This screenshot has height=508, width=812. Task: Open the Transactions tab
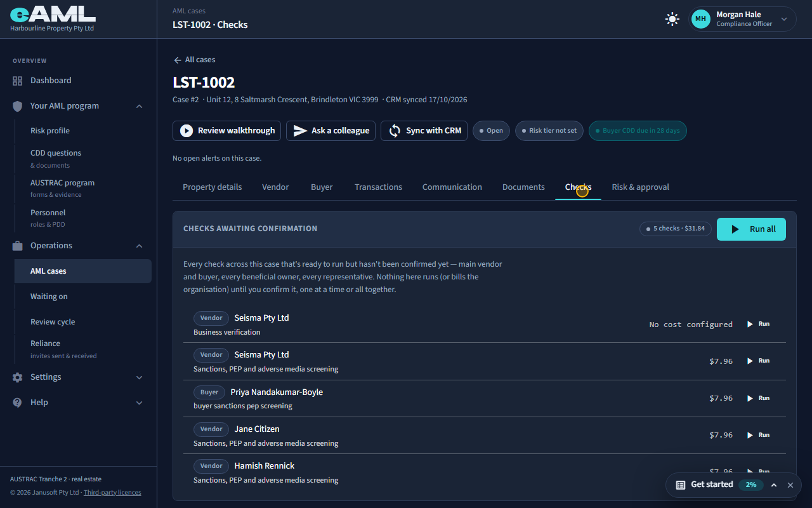click(378, 187)
